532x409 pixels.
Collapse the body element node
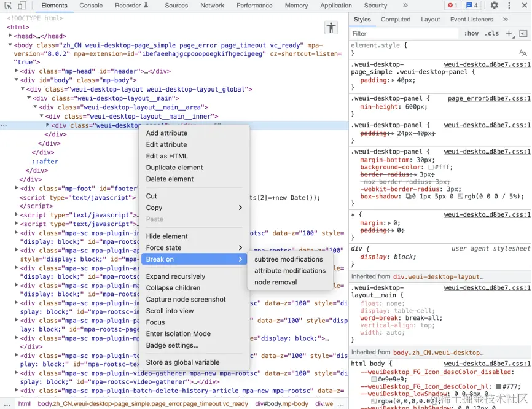point(10,44)
